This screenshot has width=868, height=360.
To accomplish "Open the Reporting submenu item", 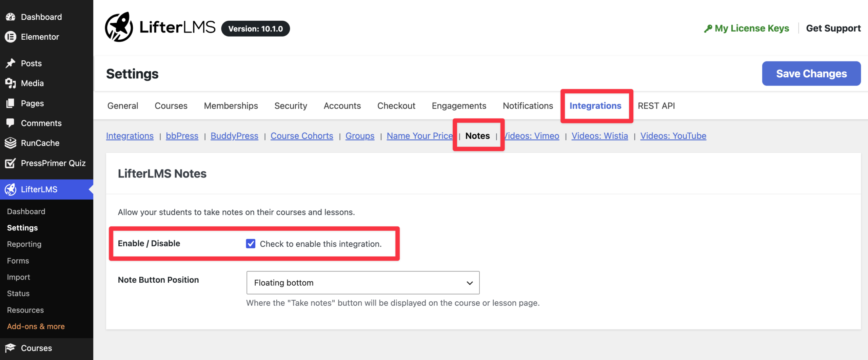I will 24,244.
